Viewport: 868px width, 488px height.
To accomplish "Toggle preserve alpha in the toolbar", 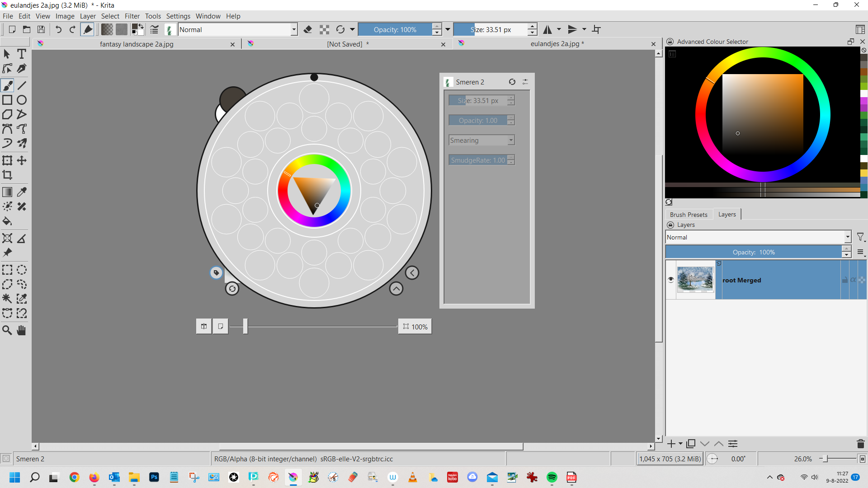I will pos(324,30).
